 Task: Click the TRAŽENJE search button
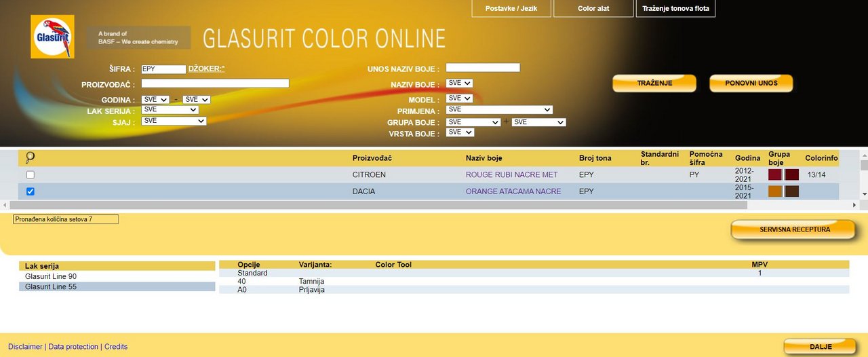pos(654,83)
